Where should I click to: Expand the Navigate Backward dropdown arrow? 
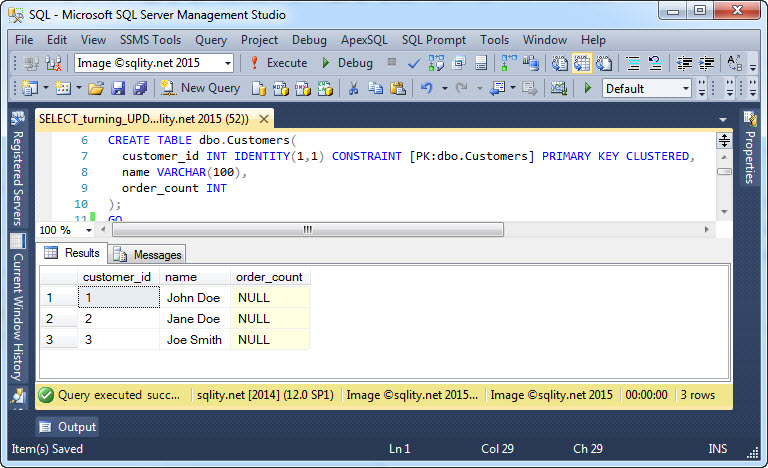[513, 89]
